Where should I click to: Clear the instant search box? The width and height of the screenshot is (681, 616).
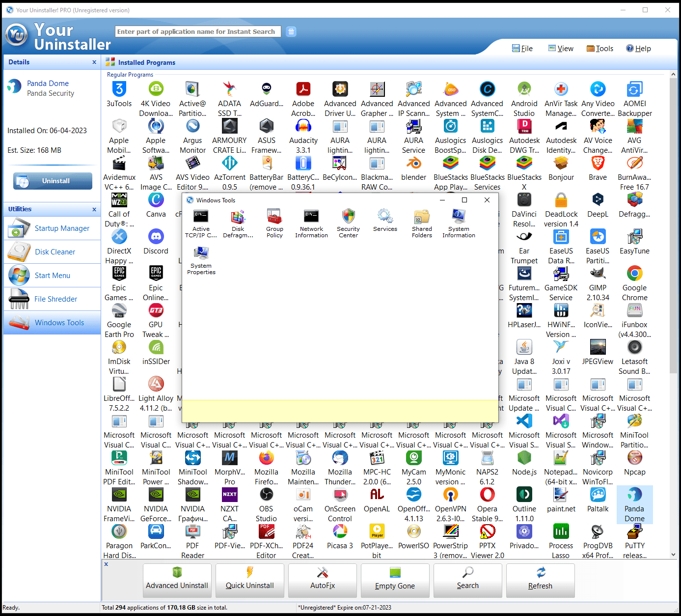pos(291,32)
